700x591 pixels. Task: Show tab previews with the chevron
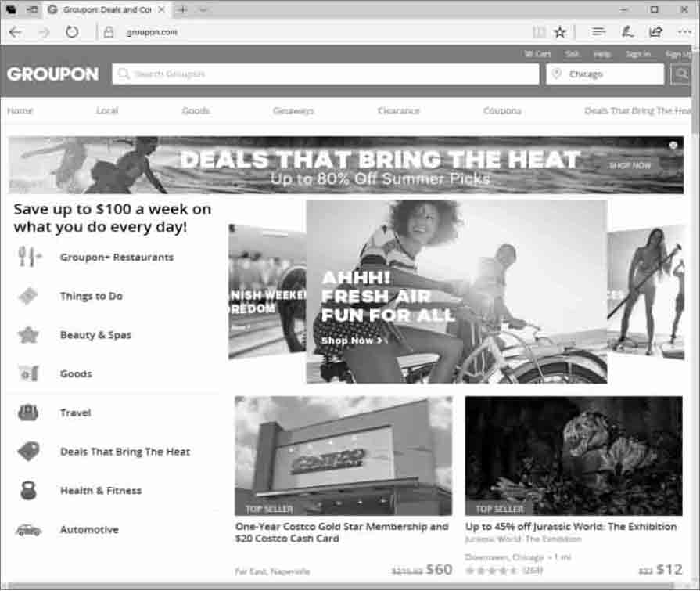203,9
